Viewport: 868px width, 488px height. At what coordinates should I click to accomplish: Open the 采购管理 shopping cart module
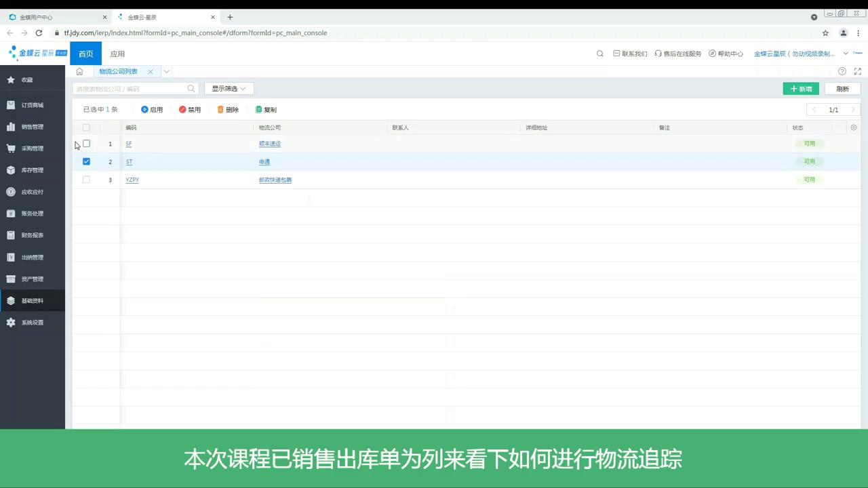pyautogui.click(x=32, y=148)
